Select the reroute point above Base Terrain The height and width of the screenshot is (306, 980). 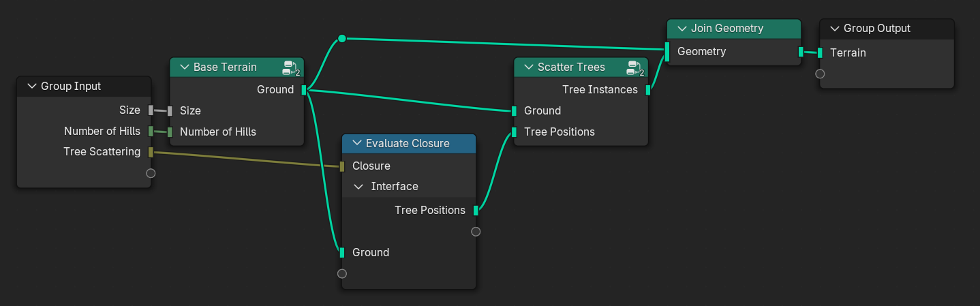(342, 38)
